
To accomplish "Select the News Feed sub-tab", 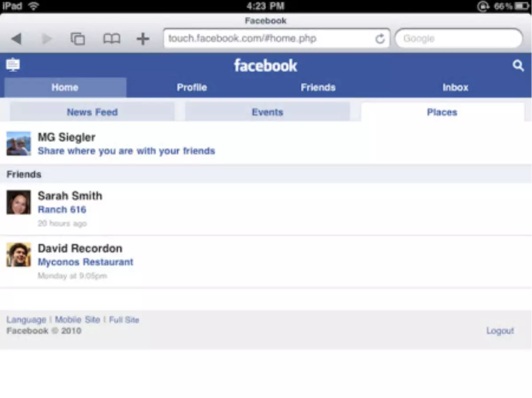I will [x=92, y=112].
